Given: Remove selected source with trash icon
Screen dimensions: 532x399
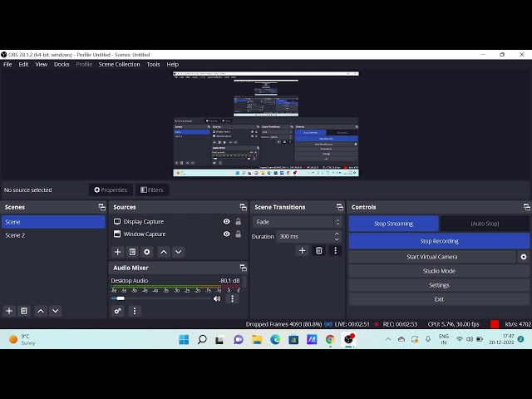Looking at the screenshot, I should (132, 252).
